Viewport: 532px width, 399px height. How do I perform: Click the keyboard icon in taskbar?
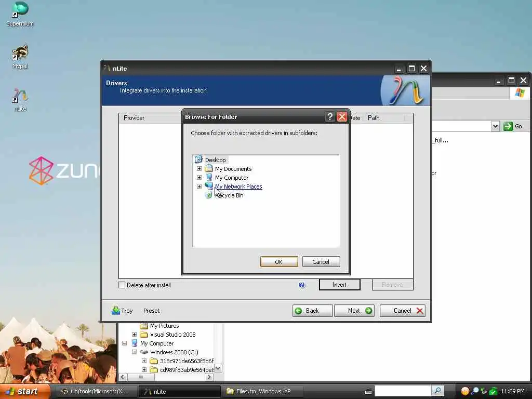click(x=368, y=392)
